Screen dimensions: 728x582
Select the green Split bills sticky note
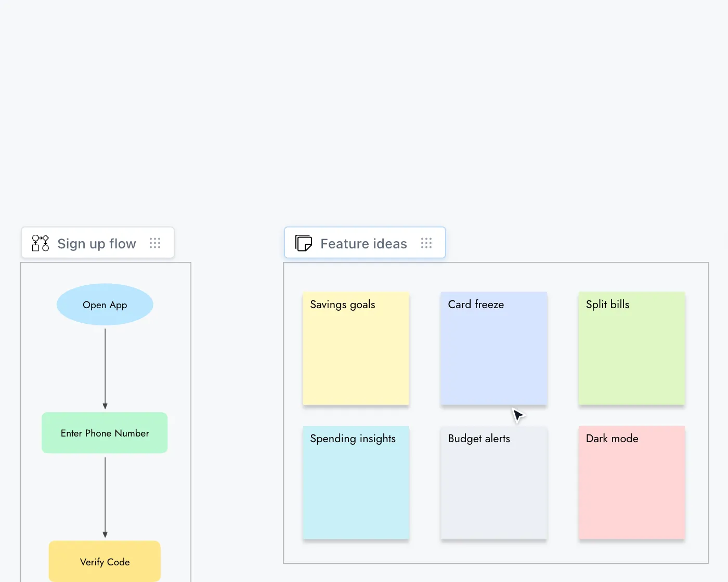(632, 348)
